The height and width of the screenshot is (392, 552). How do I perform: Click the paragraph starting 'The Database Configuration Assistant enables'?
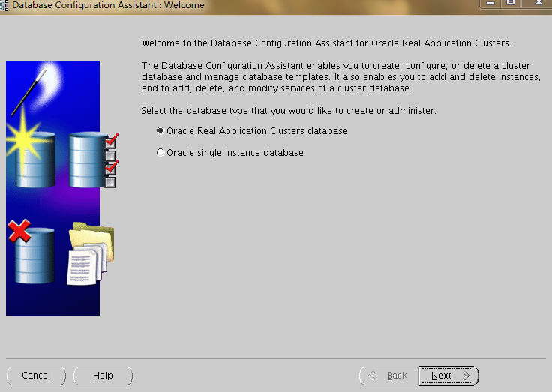pos(341,77)
